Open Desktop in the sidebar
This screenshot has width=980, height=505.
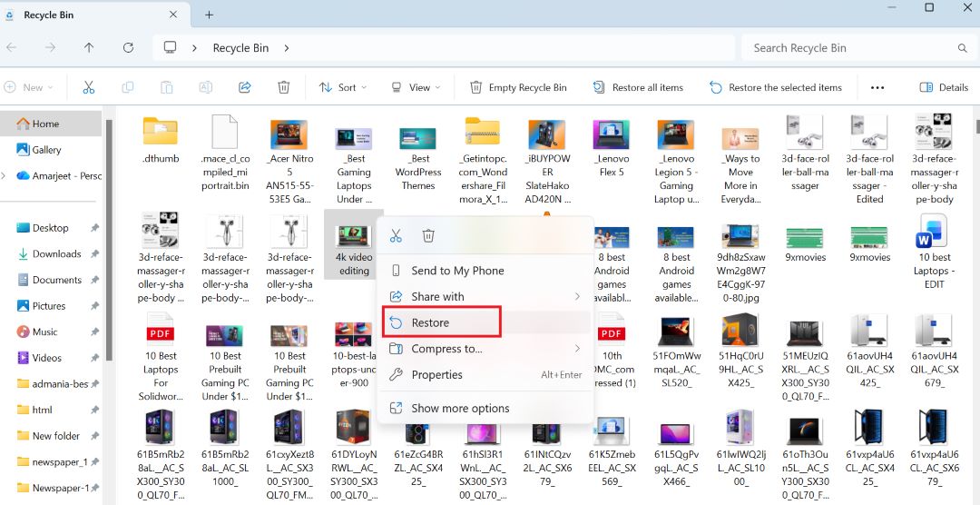click(x=51, y=228)
